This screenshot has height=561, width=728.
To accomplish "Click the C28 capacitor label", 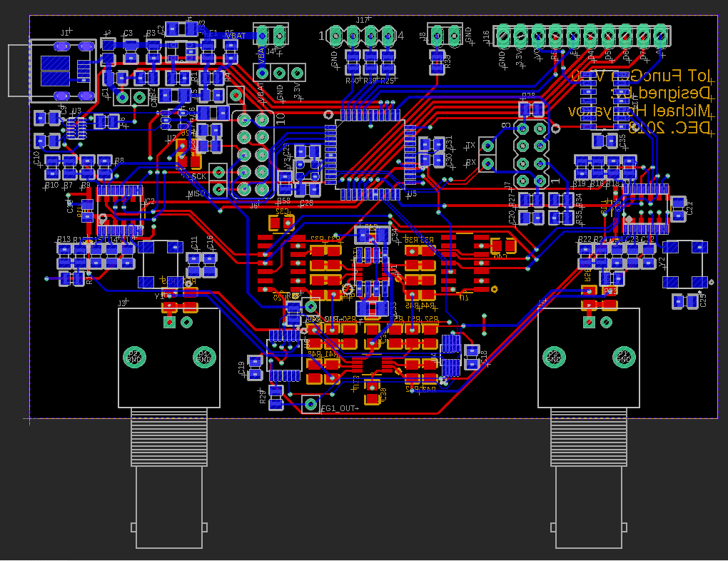I will (x=306, y=203).
